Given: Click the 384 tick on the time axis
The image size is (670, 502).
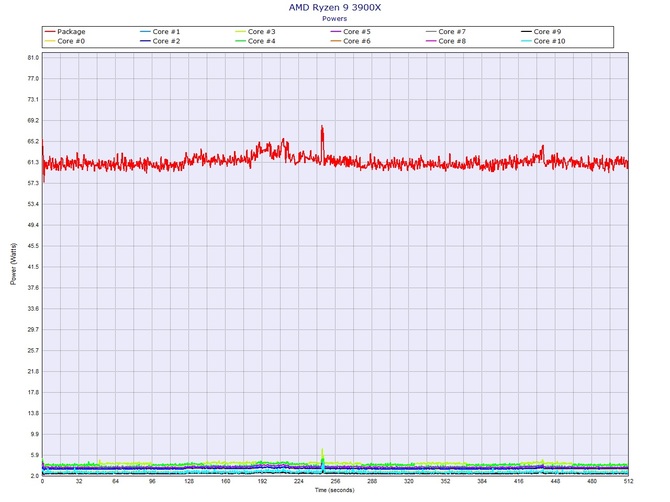Looking at the screenshot, I should [482, 481].
